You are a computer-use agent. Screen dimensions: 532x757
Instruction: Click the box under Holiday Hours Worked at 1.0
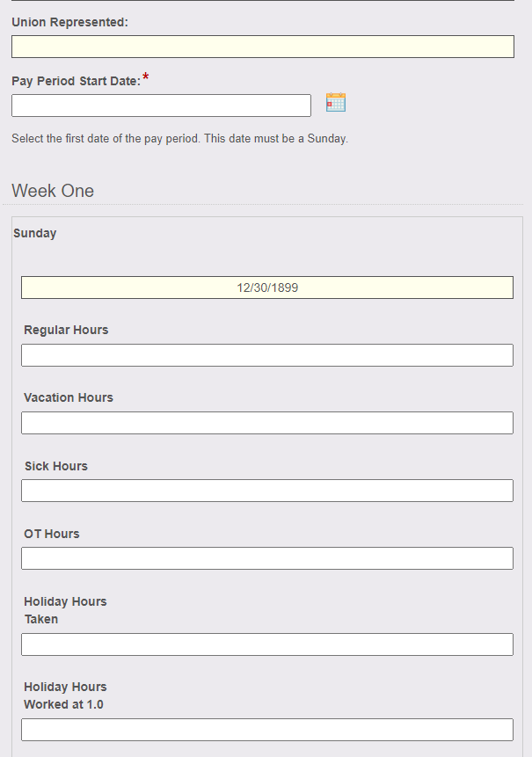(x=267, y=730)
